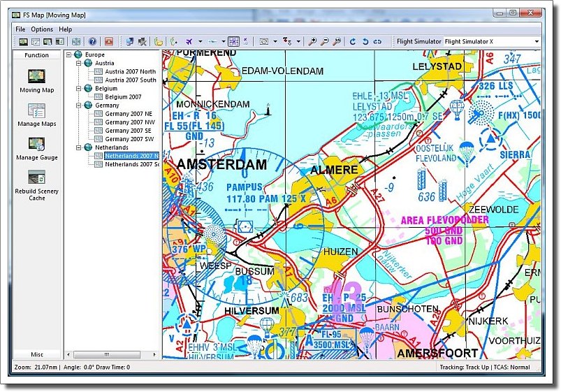Image resolution: width=561 pixels, height=392 pixels.
Task: Click the tree scrollbar left arrow
Action: pos(68,355)
